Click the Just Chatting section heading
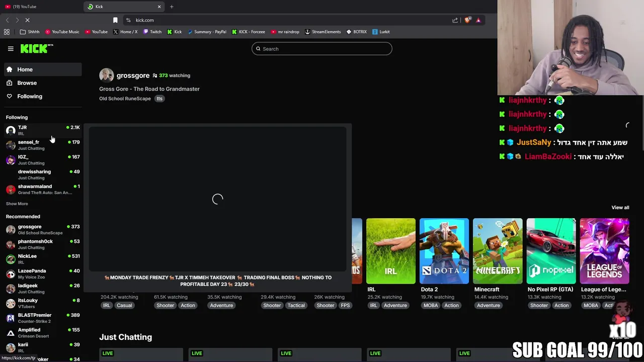The image size is (644, 362). coord(126,337)
